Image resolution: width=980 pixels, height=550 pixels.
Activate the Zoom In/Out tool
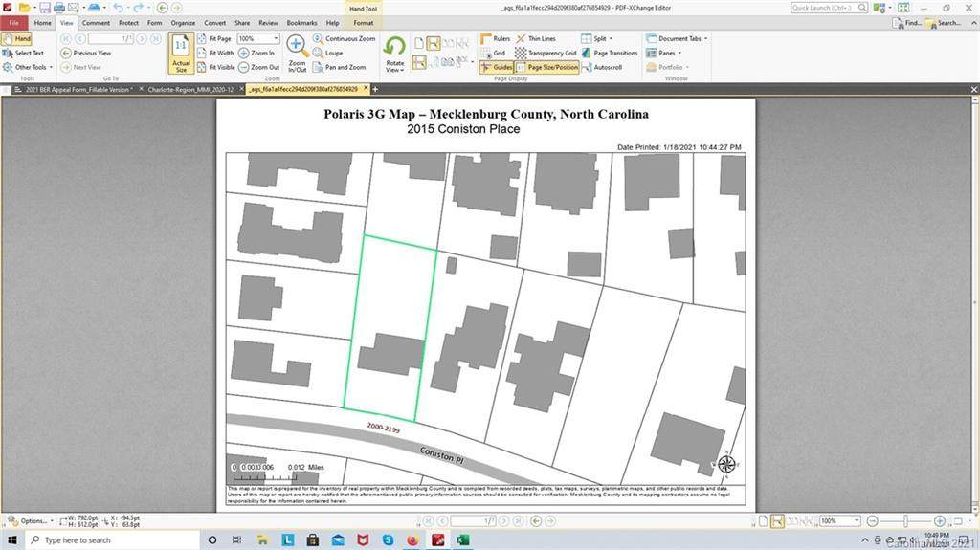(297, 54)
